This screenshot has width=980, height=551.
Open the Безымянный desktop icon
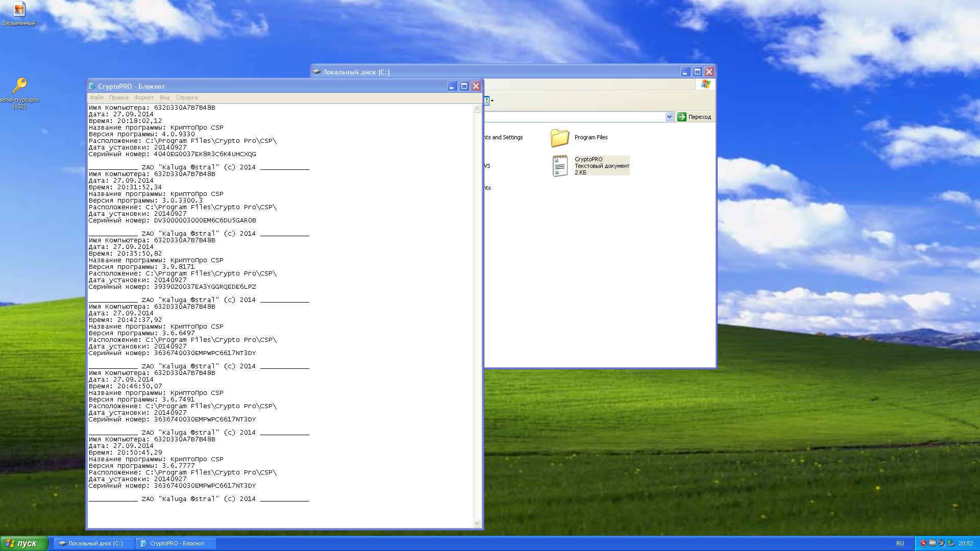[19, 10]
